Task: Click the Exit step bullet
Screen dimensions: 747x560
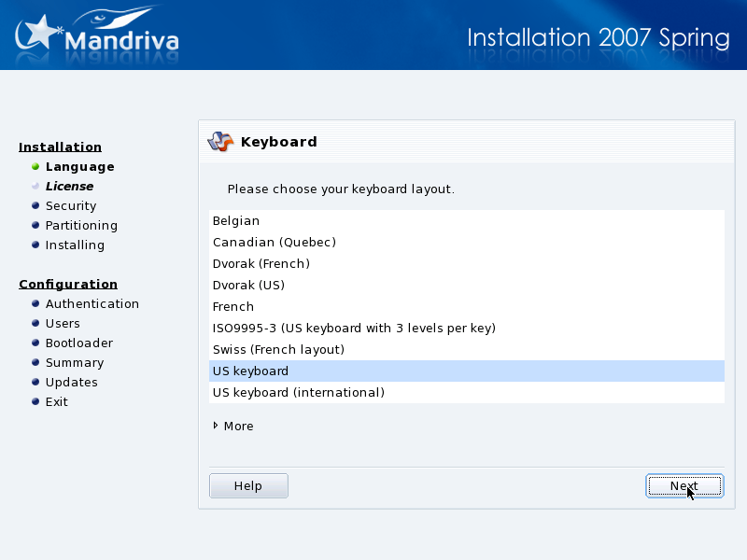Action: (x=35, y=402)
